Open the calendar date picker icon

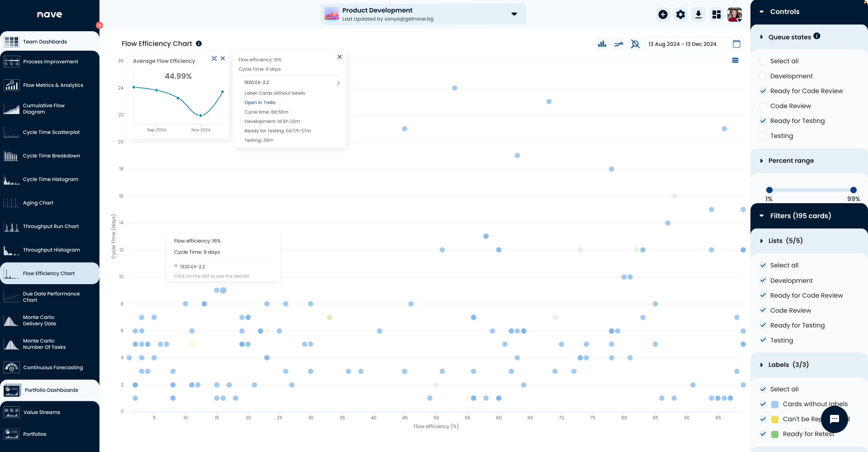[x=736, y=44]
